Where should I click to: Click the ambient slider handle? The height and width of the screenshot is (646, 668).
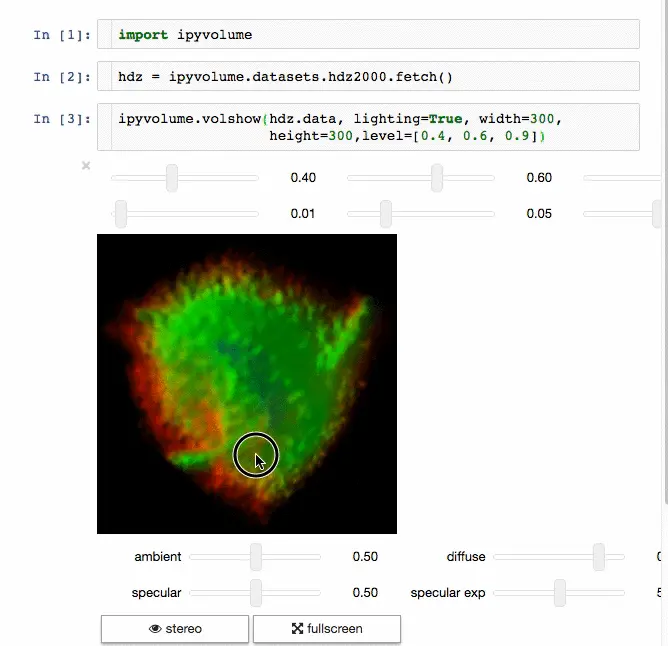pyautogui.click(x=256, y=557)
